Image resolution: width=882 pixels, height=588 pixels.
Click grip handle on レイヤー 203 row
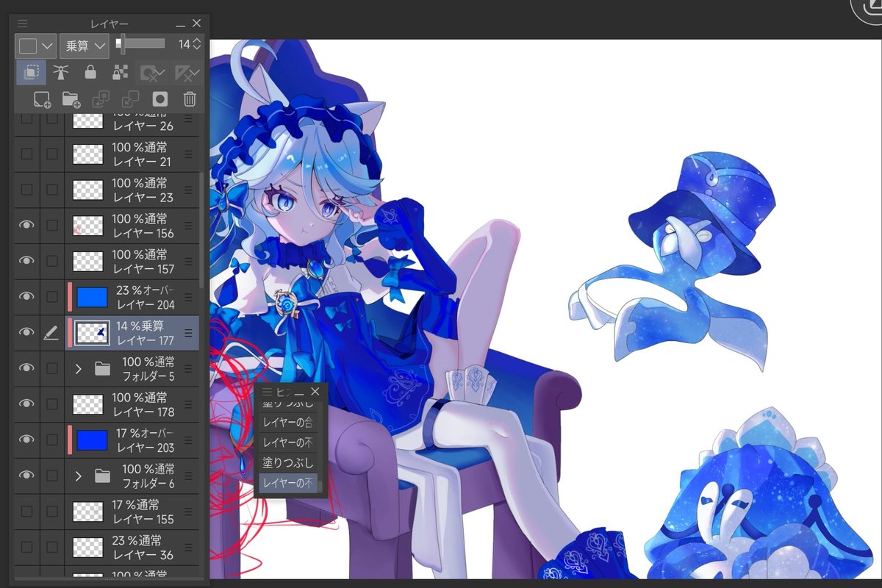tap(188, 440)
